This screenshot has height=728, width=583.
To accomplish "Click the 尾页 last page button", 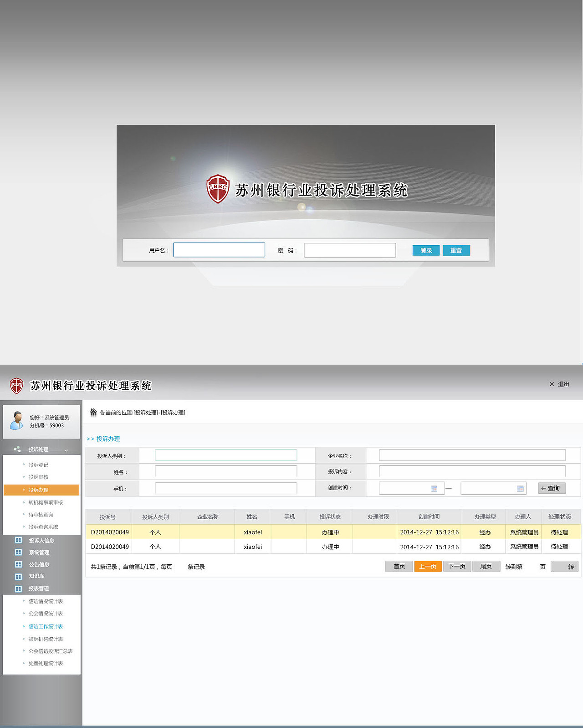I will 486,566.
